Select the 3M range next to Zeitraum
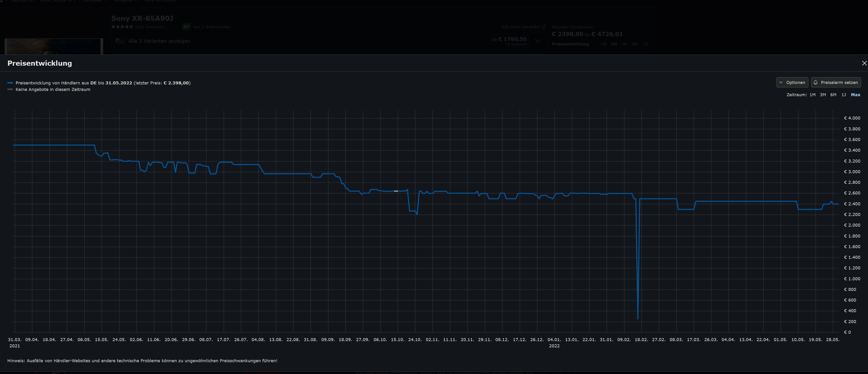The width and height of the screenshot is (868, 374). (x=823, y=95)
